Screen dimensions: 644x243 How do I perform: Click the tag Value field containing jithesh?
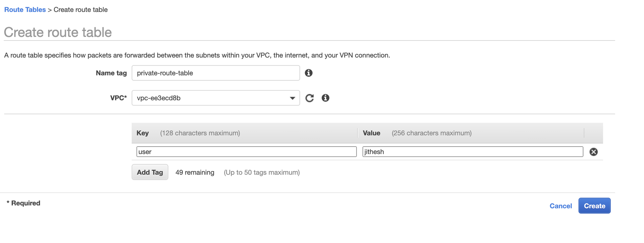[x=472, y=152]
